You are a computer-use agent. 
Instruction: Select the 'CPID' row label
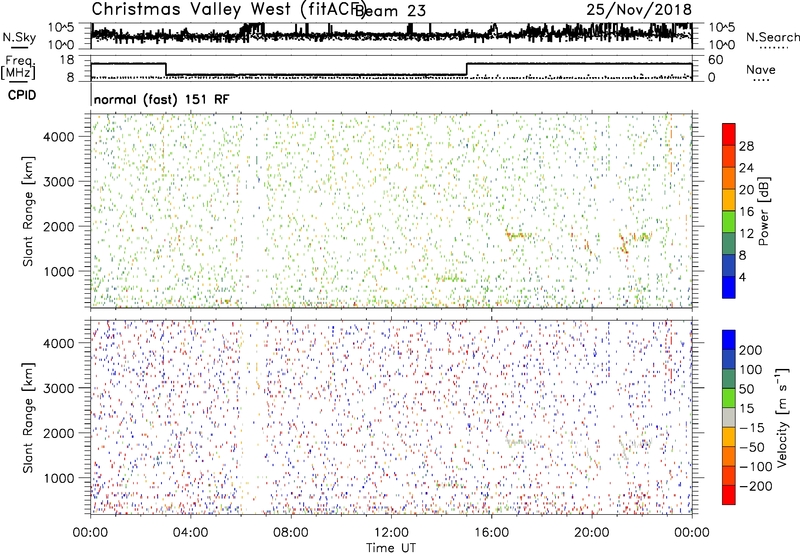pyautogui.click(x=22, y=95)
